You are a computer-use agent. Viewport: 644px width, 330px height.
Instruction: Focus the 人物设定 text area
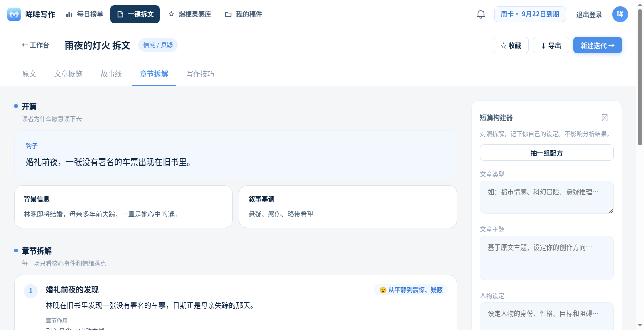tap(547, 316)
